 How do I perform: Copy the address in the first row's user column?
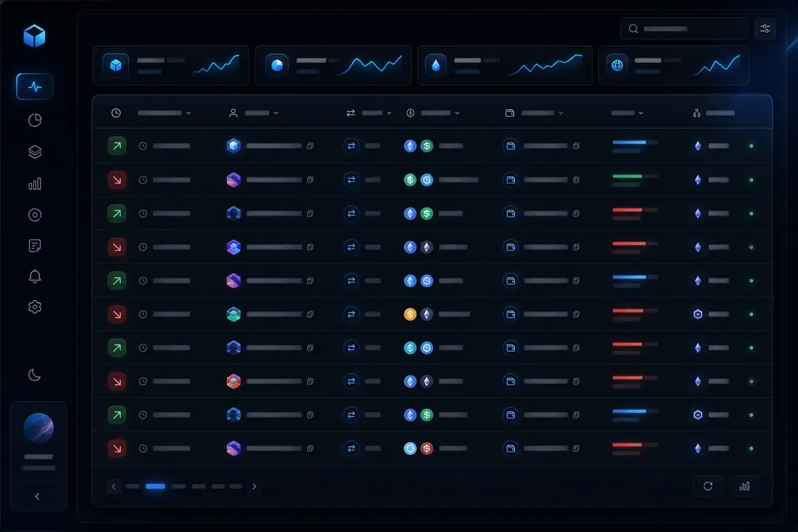click(310, 146)
